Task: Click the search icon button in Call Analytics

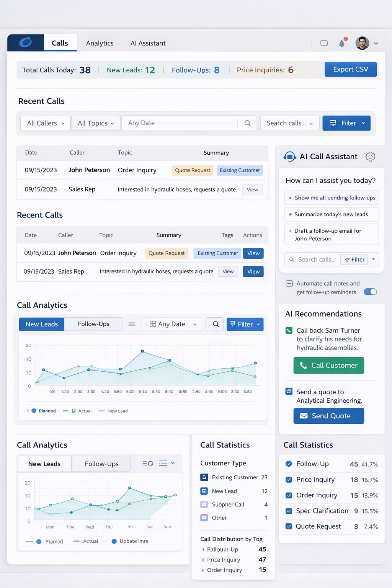Action: (216, 324)
